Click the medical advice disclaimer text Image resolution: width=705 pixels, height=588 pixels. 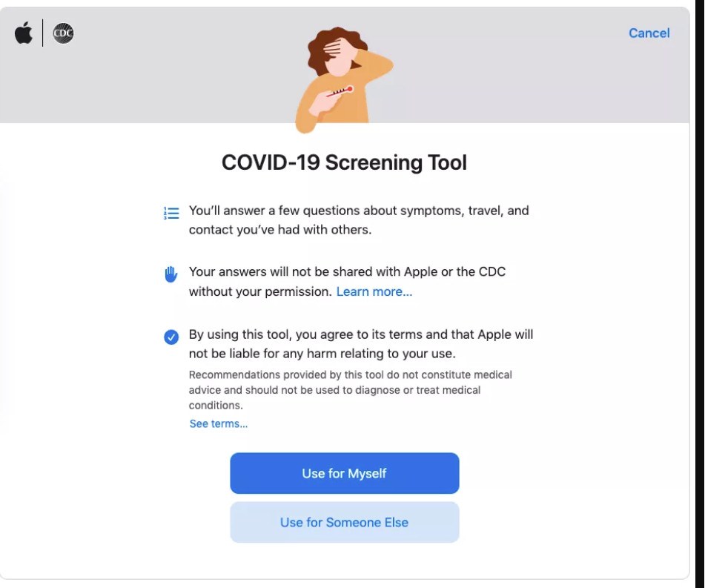pyautogui.click(x=350, y=390)
